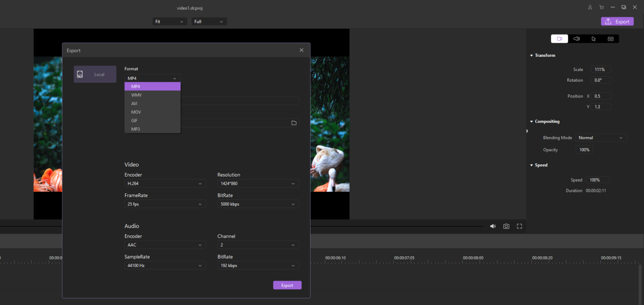The image size is (644, 305).
Task: Enter fullscreen preview mode
Action: (519, 226)
